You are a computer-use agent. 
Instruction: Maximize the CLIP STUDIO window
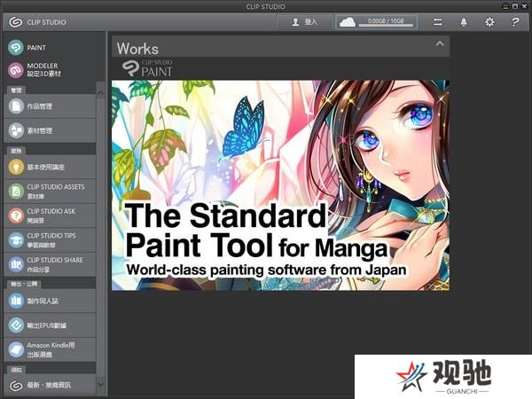514,6
